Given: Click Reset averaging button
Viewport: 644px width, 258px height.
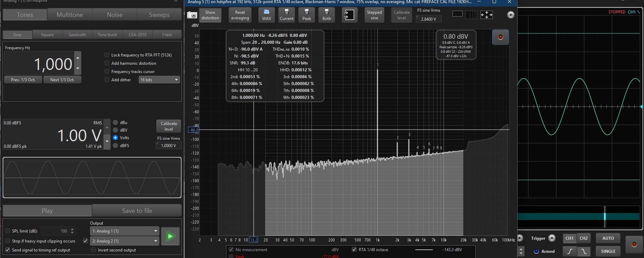Looking at the screenshot, I should [x=240, y=15].
